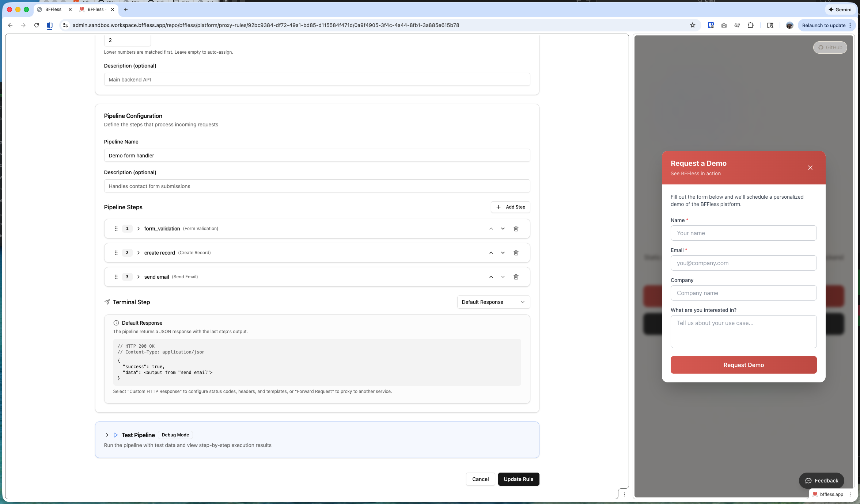Open the Terminal Step response dropdown
Image resolution: width=860 pixels, height=504 pixels.
tap(493, 302)
